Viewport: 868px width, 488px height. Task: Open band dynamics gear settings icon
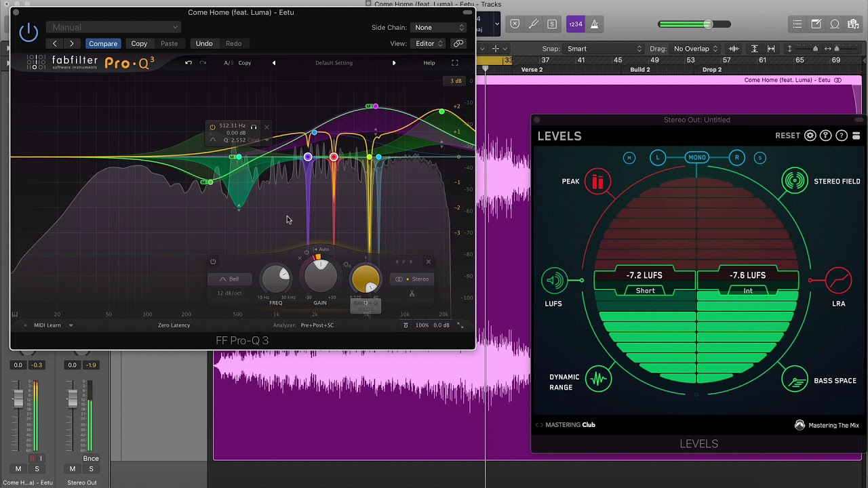click(347, 265)
